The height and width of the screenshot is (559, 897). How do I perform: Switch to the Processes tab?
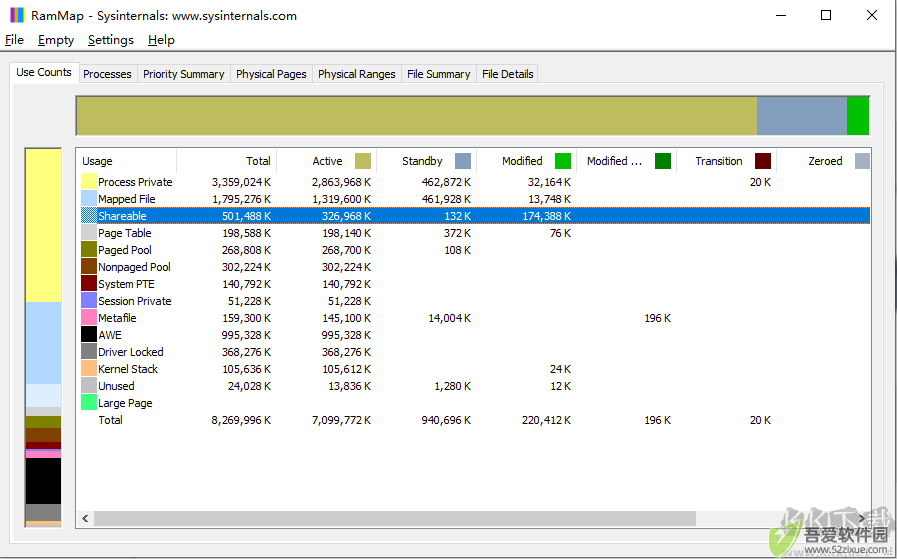coord(107,74)
